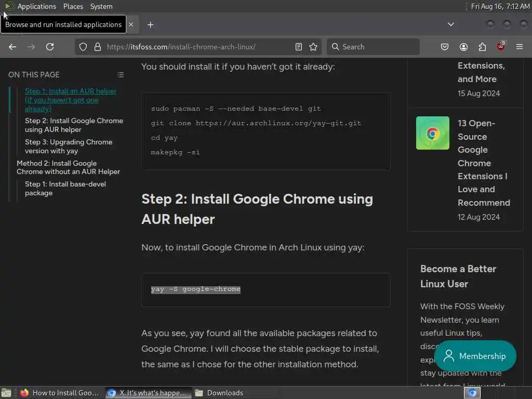Jump to Step 2: Install Google Chrome section
The height and width of the screenshot is (399, 532).
coord(74,125)
